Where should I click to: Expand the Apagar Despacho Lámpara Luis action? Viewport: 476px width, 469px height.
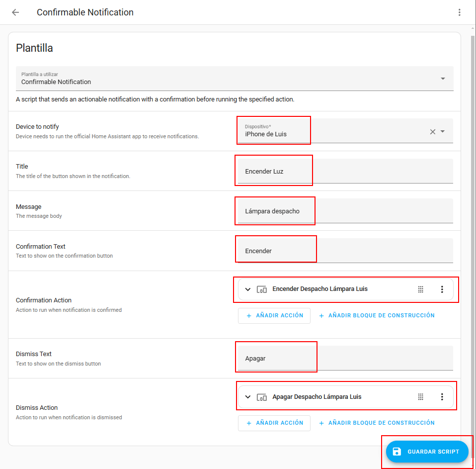(x=248, y=397)
